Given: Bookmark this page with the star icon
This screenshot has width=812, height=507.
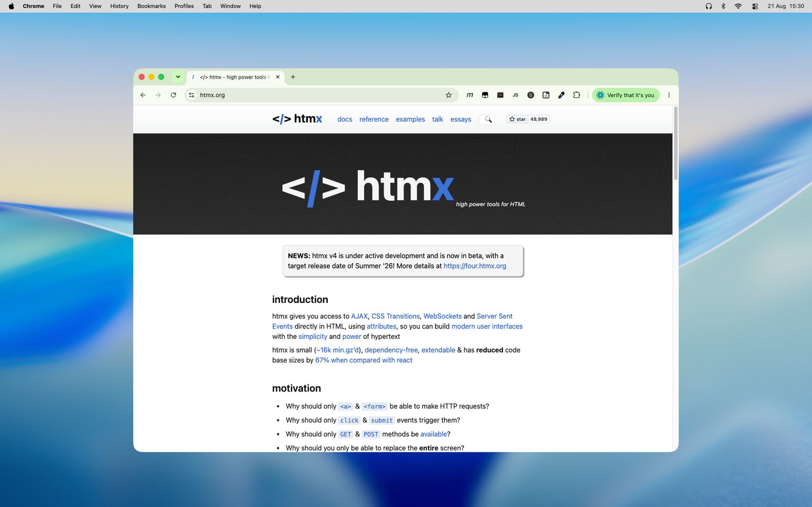Looking at the screenshot, I should (448, 95).
